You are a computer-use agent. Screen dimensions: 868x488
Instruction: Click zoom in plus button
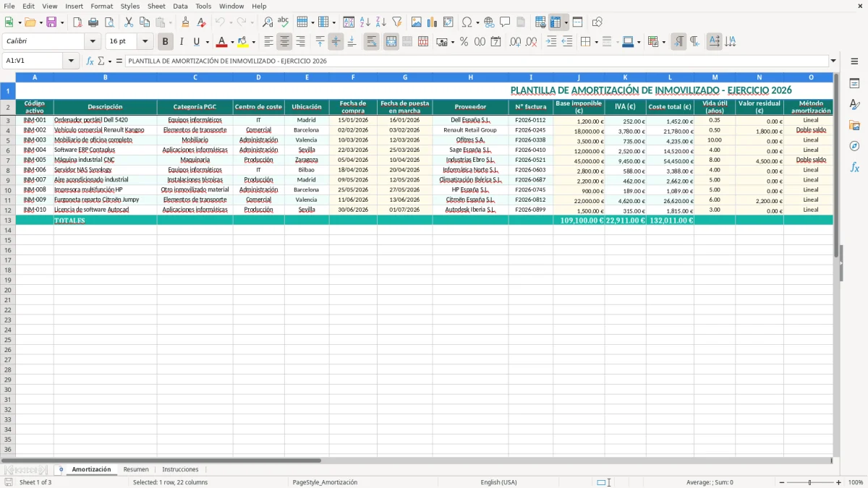point(839,482)
